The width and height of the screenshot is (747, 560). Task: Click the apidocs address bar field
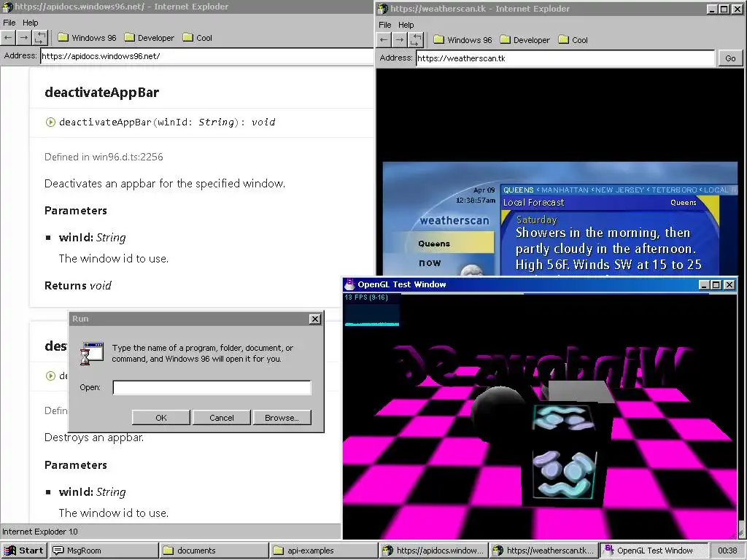point(206,56)
